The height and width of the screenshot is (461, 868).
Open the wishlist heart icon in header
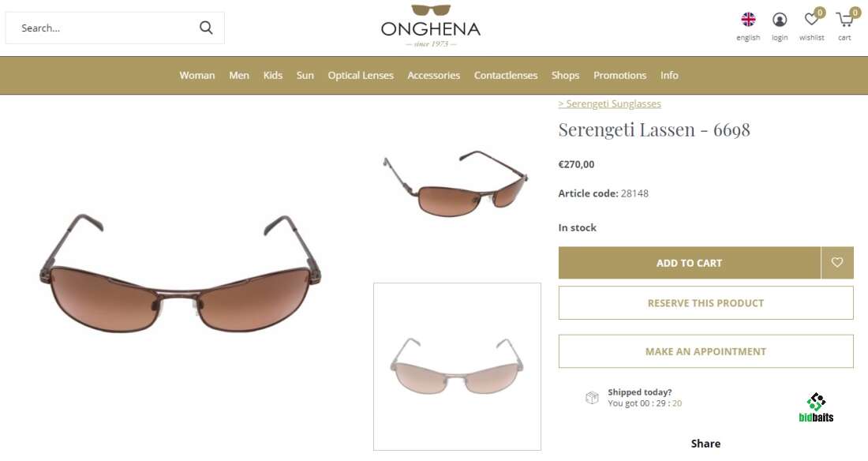[x=812, y=20]
